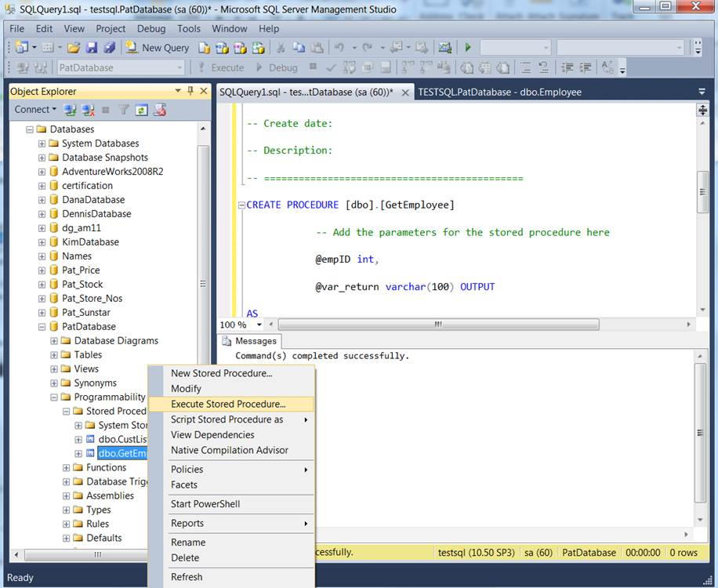Select the Database Diagrams folder
This screenshot has height=588, width=718.
116,341
